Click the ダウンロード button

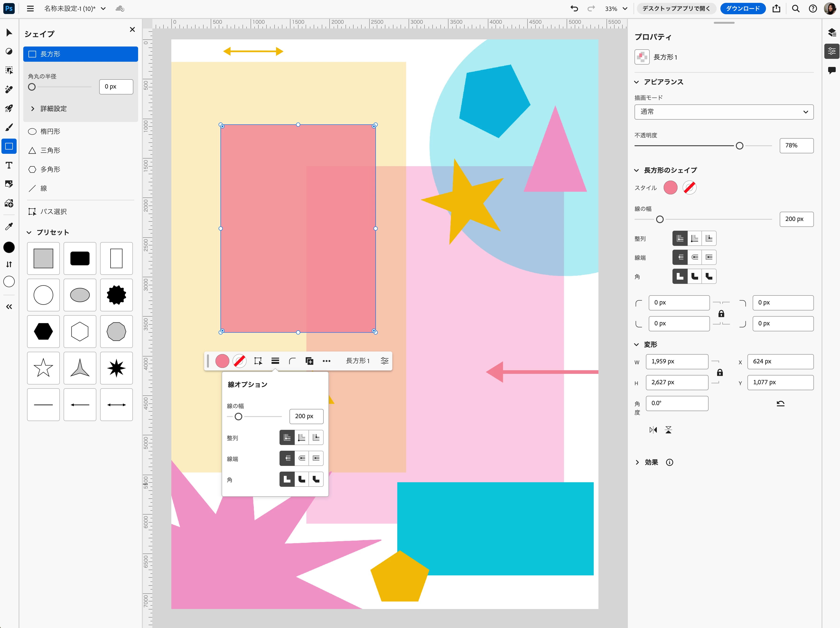click(742, 8)
